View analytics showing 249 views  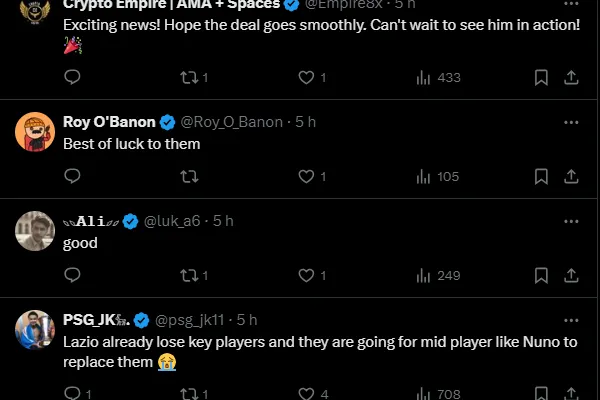click(436, 275)
